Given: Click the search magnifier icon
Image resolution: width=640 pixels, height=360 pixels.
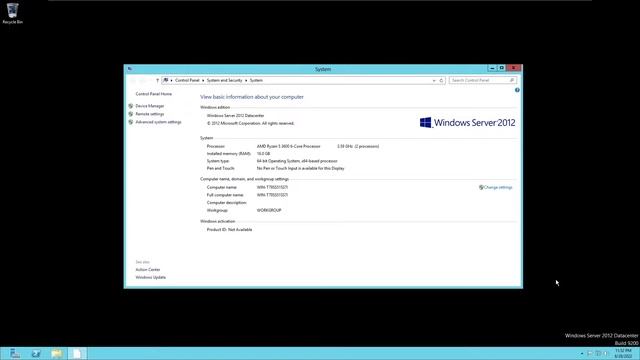Looking at the screenshot, I should [512, 80].
